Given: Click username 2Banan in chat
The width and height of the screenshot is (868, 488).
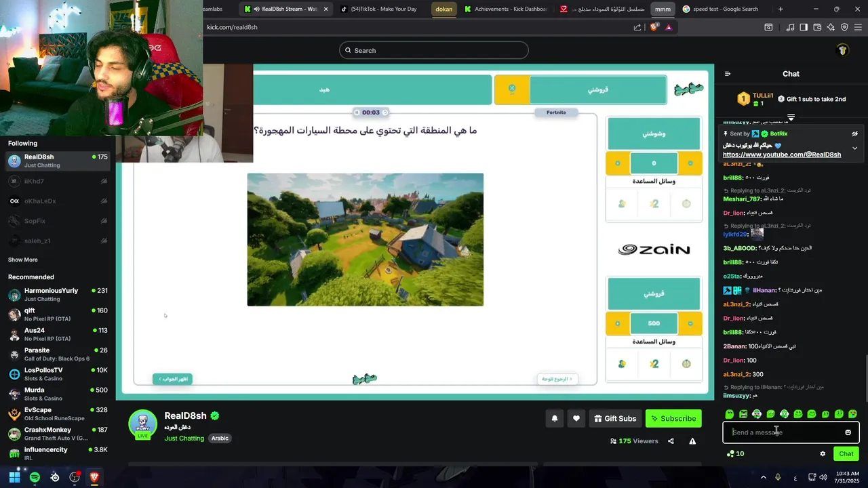Looking at the screenshot, I should point(735,346).
